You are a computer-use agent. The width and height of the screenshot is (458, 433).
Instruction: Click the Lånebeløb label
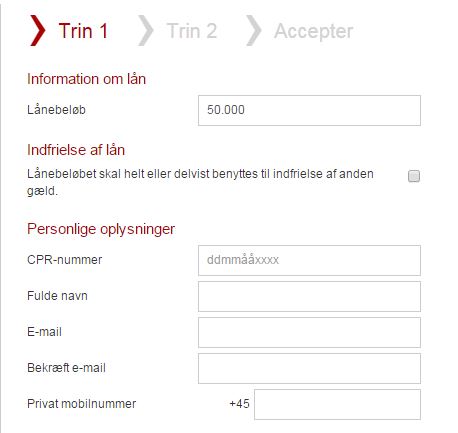[x=56, y=110]
